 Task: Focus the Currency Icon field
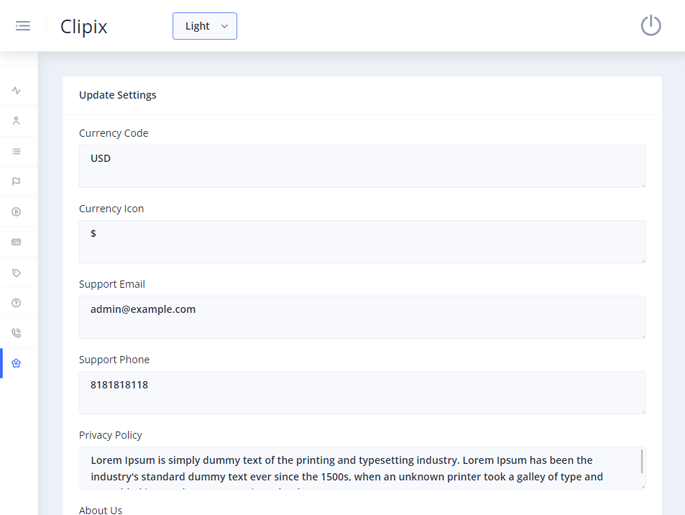[362, 241]
